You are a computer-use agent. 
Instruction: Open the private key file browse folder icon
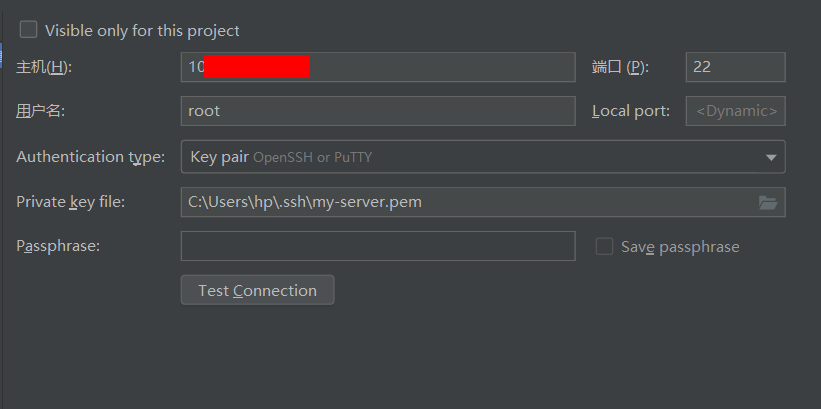click(768, 202)
